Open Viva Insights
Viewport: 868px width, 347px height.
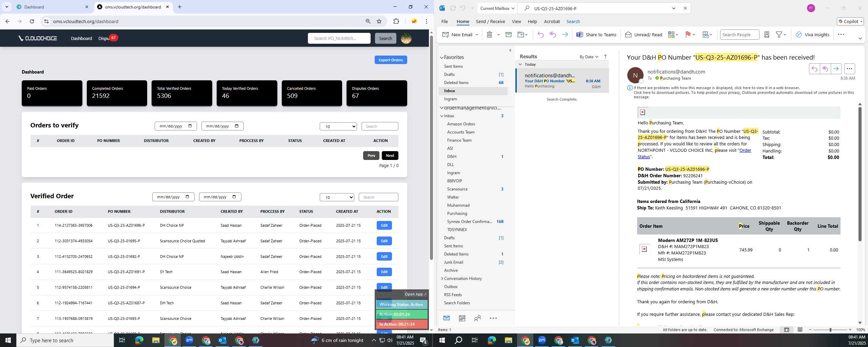(812, 35)
